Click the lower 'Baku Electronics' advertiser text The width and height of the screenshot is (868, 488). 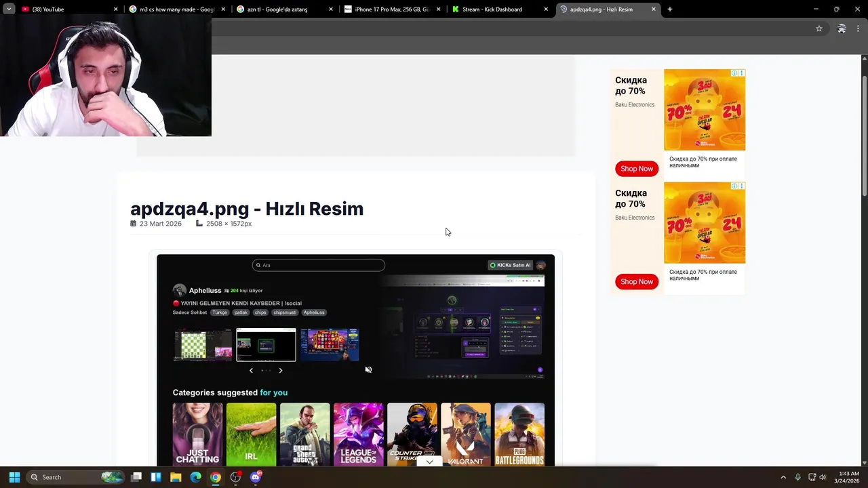[x=635, y=218]
